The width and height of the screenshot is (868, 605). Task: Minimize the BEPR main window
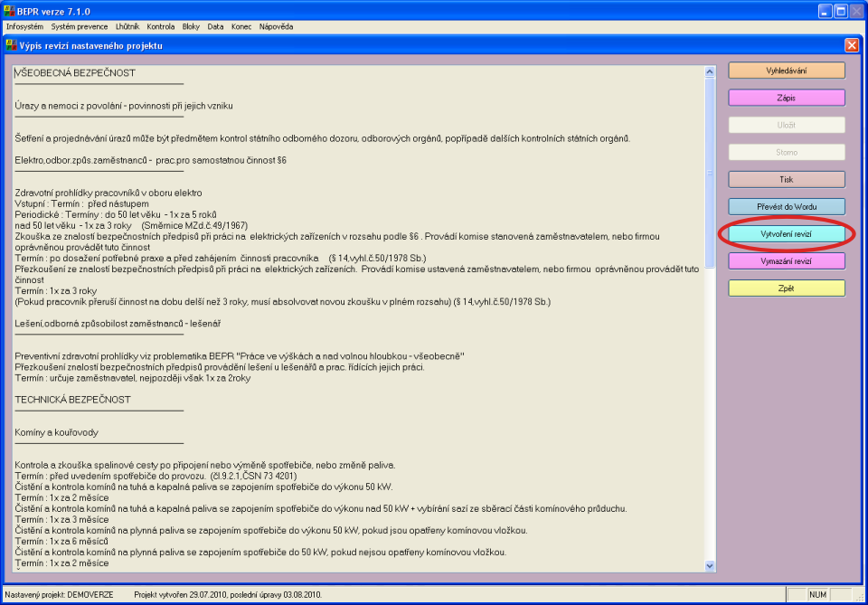coord(826,11)
